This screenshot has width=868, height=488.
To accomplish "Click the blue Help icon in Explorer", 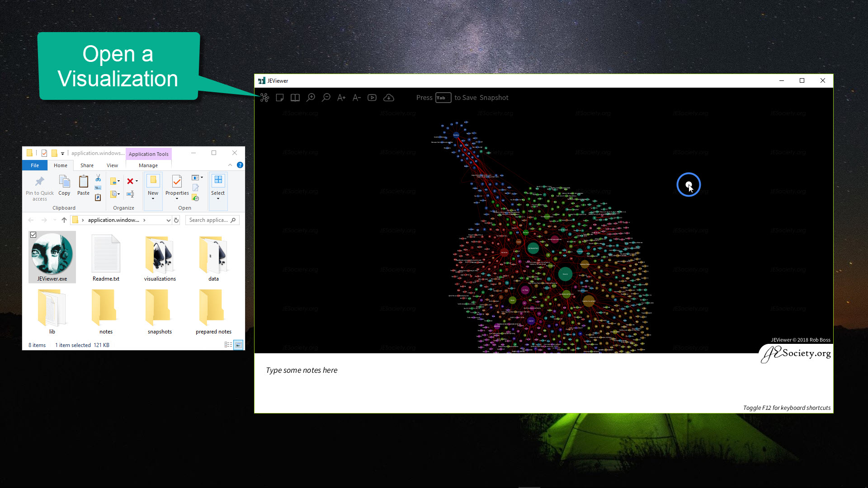I will pos(240,165).
